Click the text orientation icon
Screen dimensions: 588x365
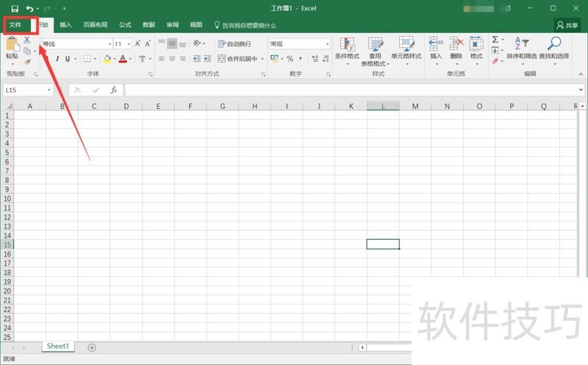click(197, 43)
